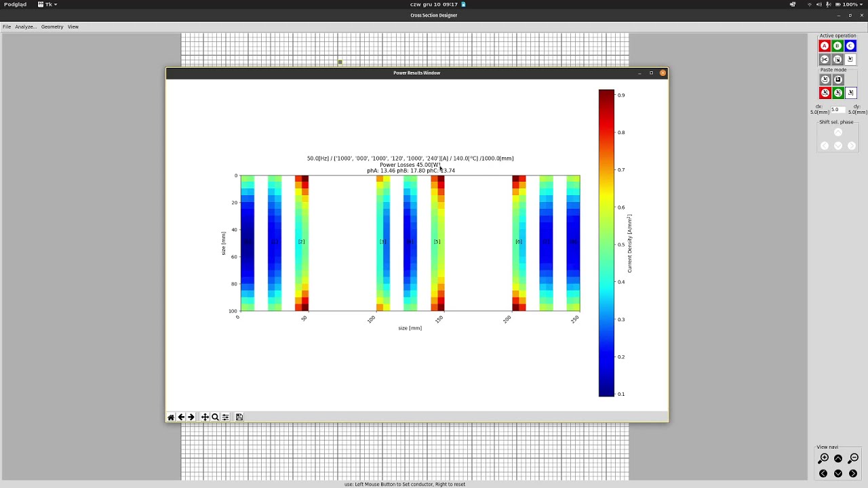868x488 pixels.
Task: Reset plot to home view
Action: [x=171, y=417]
